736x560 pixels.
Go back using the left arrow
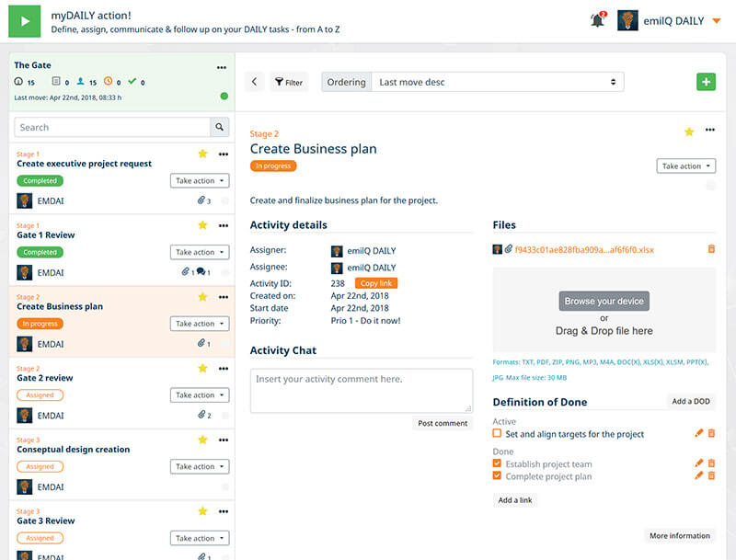[x=255, y=82]
